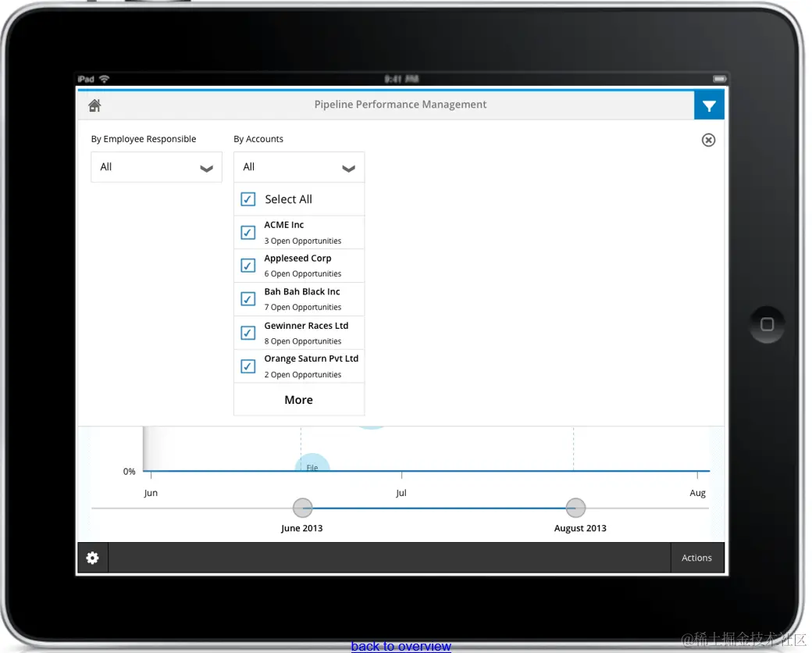Collapse the By Accounts dropdown
812x653 pixels.
click(x=299, y=167)
